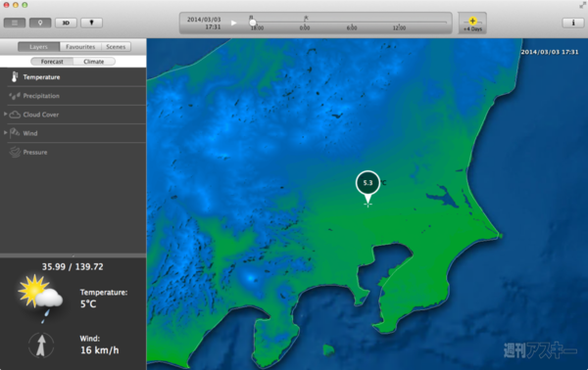
Task: Click the coordinates 35.99 / 139.72
Action: pos(73,267)
